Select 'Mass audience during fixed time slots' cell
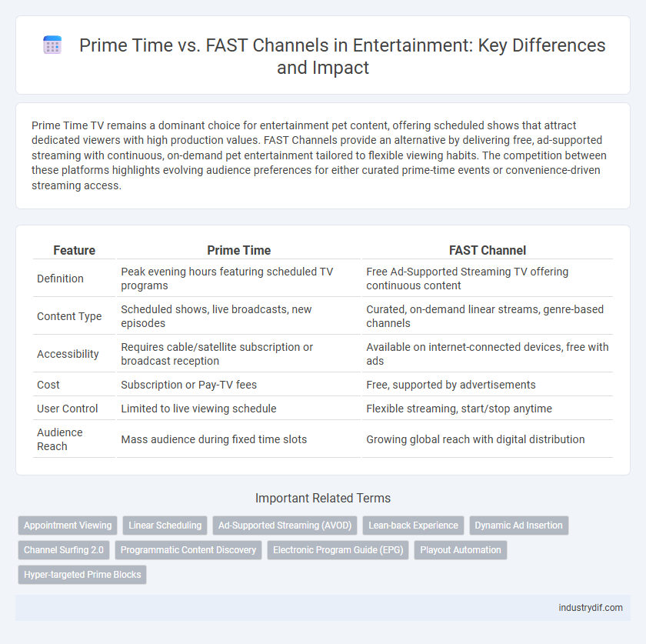The image size is (646, 644). pos(239,439)
